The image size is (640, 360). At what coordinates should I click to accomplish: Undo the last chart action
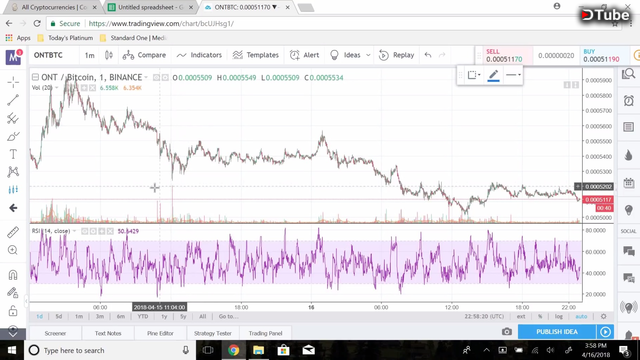(x=428, y=55)
